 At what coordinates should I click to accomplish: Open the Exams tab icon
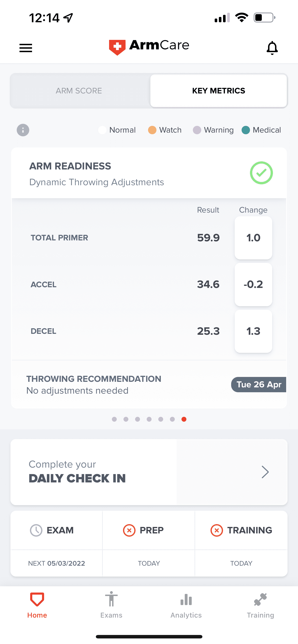(111, 599)
